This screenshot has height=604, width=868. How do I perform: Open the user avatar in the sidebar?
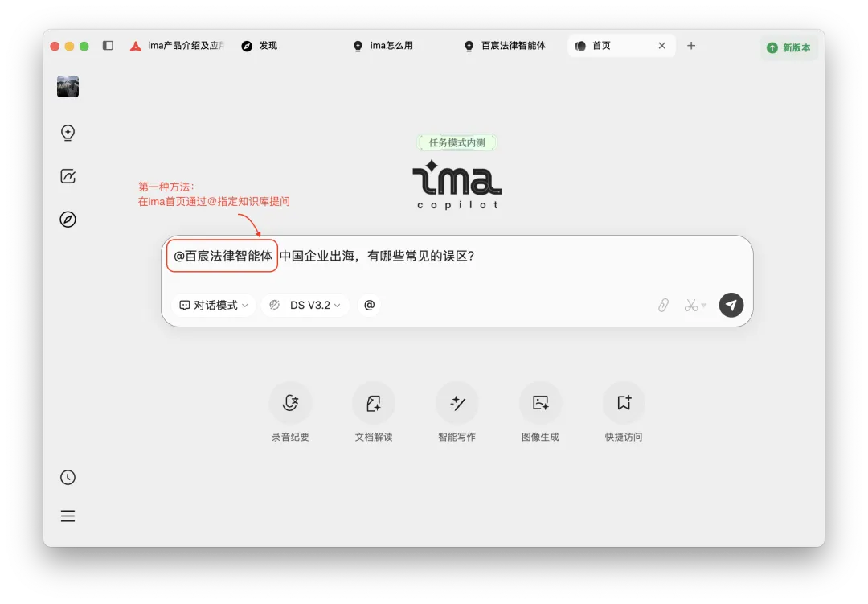click(68, 86)
